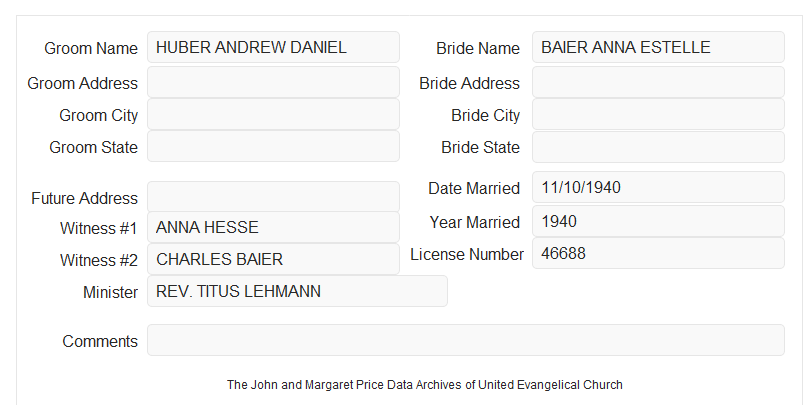Select the Future Address input box

pyautogui.click(x=273, y=197)
